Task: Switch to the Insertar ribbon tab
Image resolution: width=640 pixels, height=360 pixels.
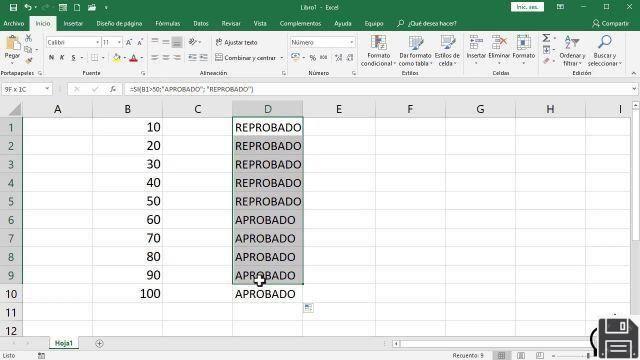Action: [x=73, y=24]
